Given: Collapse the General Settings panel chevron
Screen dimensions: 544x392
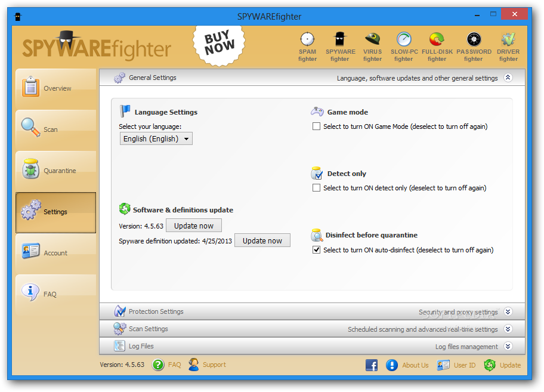Looking at the screenshot, I should [508, 78].
